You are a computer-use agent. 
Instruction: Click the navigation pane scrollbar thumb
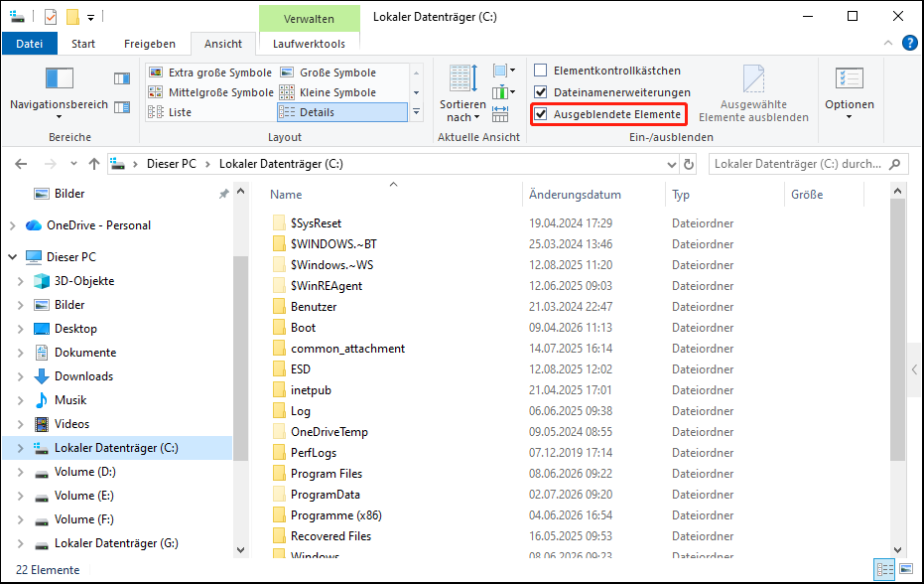click(240, 357)
